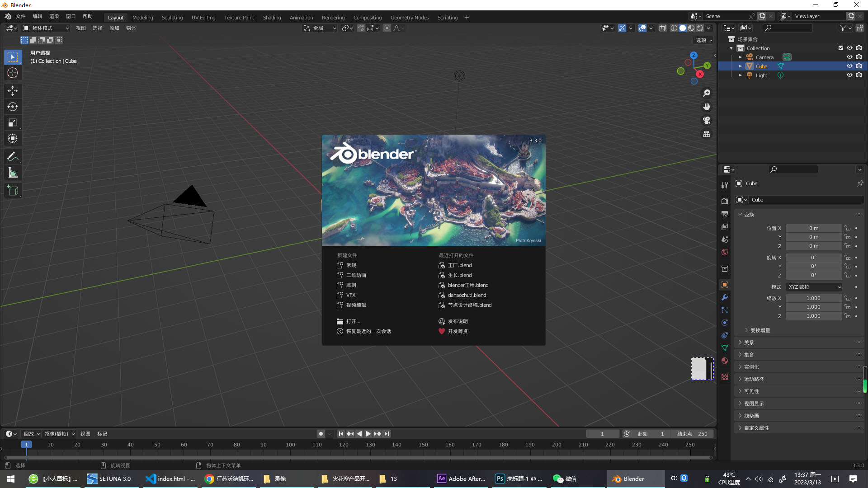This screenshot has height=488, width=868.
Task: Click the End frame 250 field
Action: click(692, 434)
